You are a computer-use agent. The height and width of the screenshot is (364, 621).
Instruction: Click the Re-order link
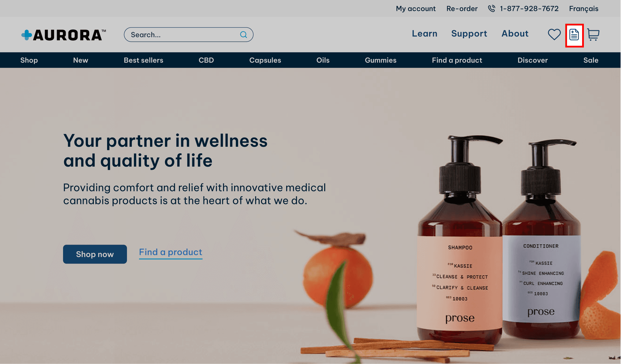pyautogui.click(x=462, y=9)
